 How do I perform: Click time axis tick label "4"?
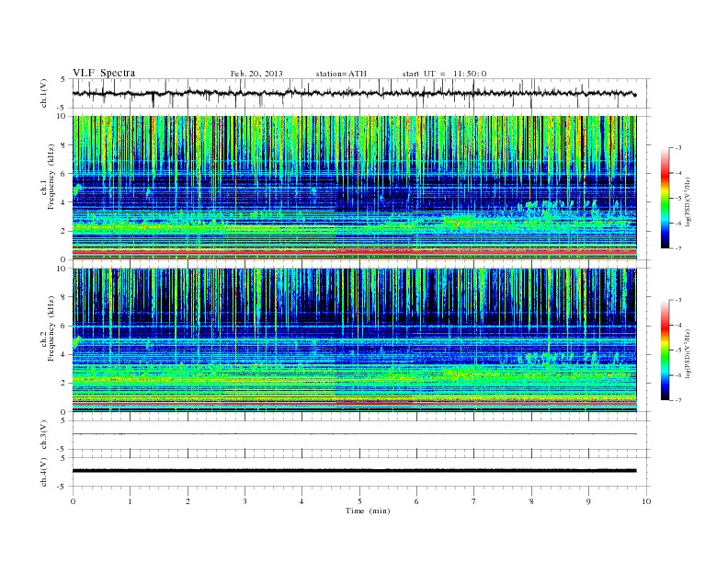[x=301, y=501]
